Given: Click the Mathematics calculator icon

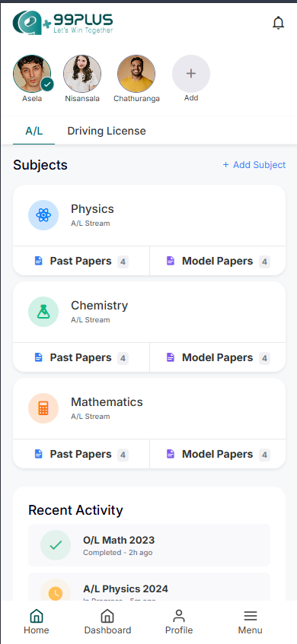Looking at the screenshot, I should point(43,408).
